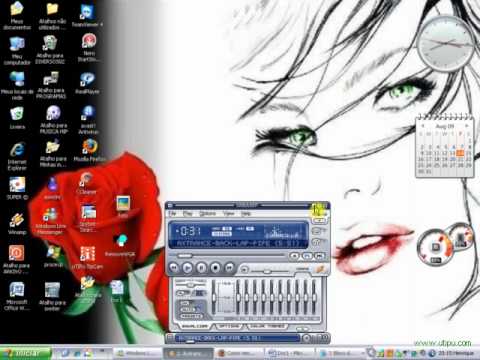Click the analog clock gadget
This screenshot has width=480, height=360.
pyautogui.click(x=445, y=43)
